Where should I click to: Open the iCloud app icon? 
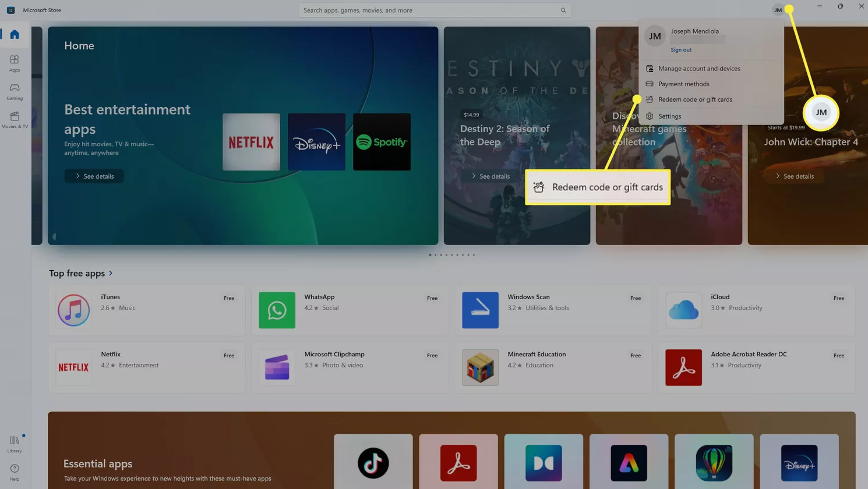pos(683,310)
